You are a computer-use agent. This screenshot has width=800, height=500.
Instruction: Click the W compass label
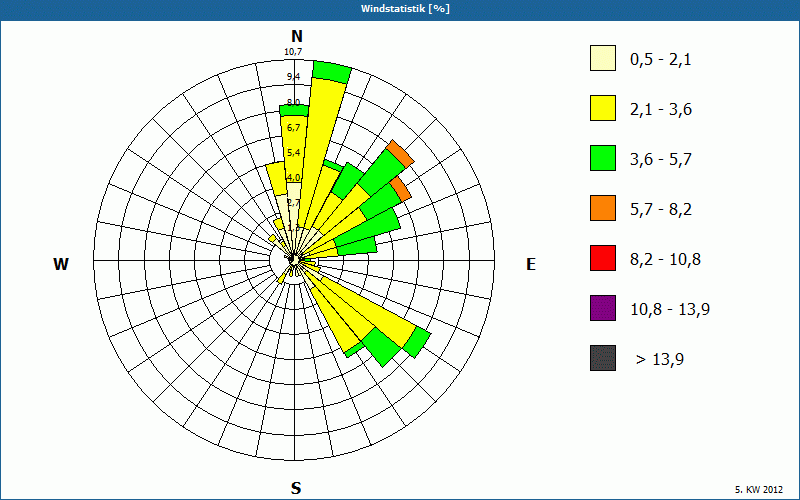[61, 264]
